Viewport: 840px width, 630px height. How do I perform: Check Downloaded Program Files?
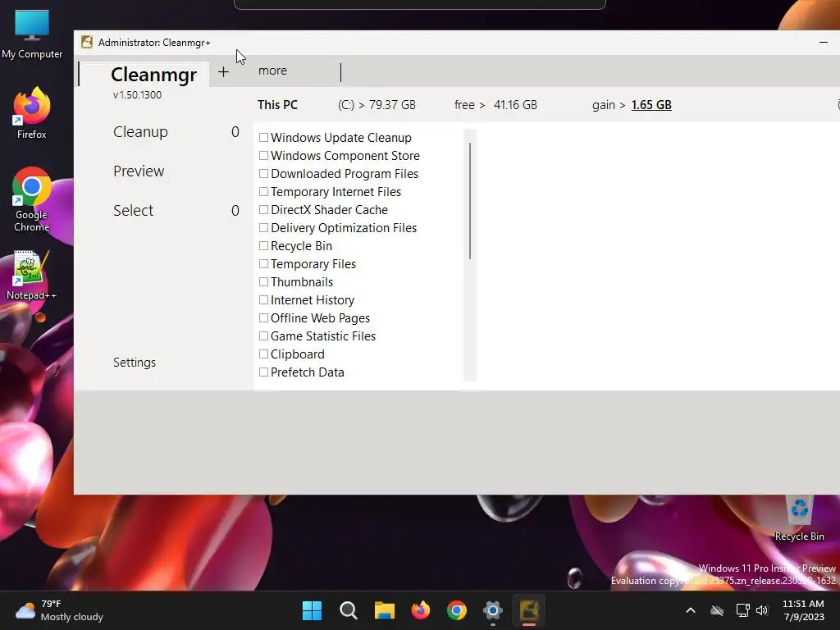(x=263, y=174)
